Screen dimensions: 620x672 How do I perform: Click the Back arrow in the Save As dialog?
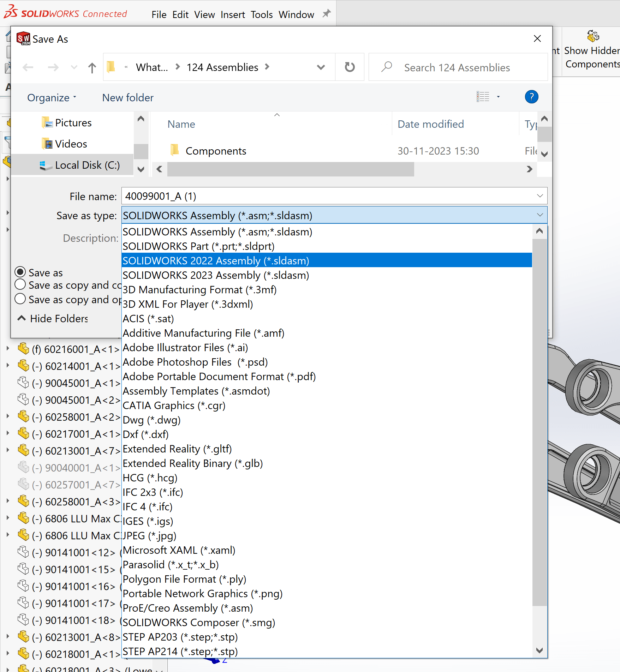(x=28, y=67)
